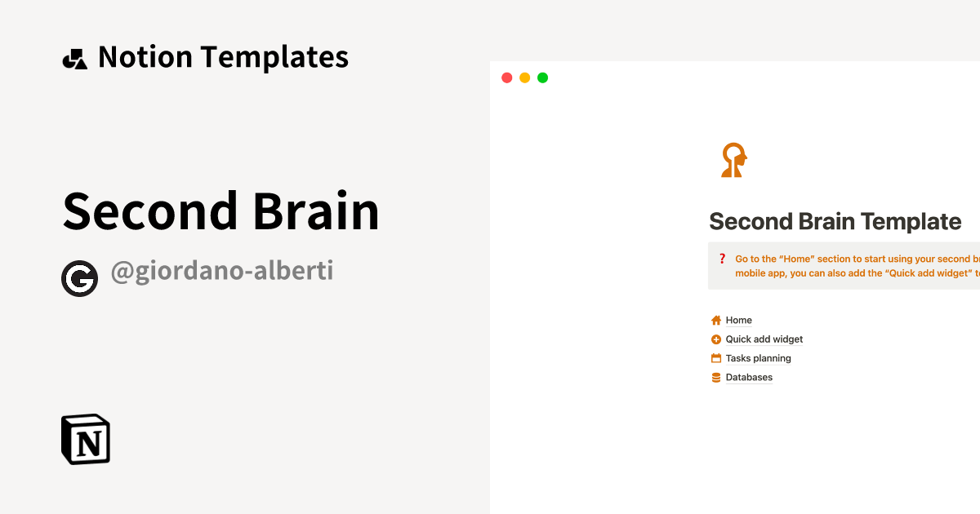Open the Home page link
Screen dimensions: 980x514
point(739,320)
